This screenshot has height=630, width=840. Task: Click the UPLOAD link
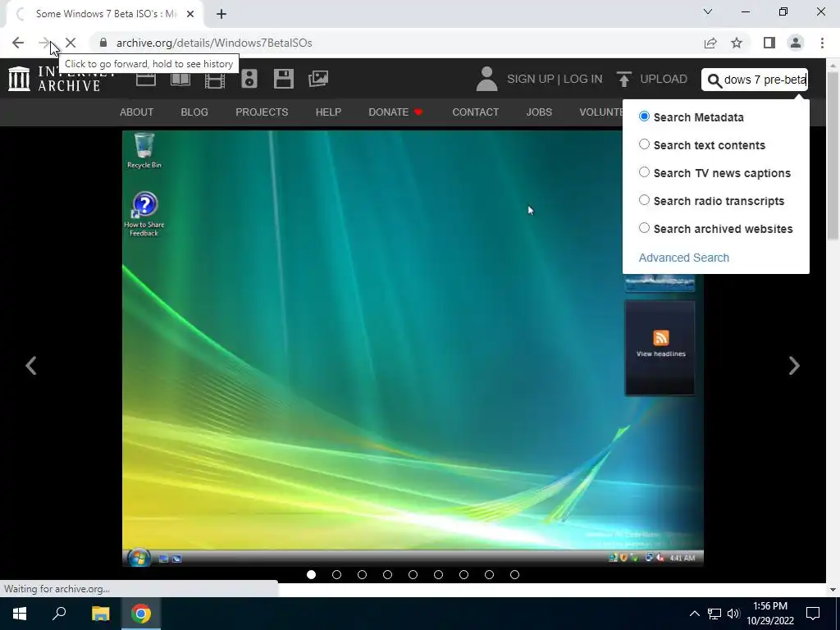(x=664, y=79)
